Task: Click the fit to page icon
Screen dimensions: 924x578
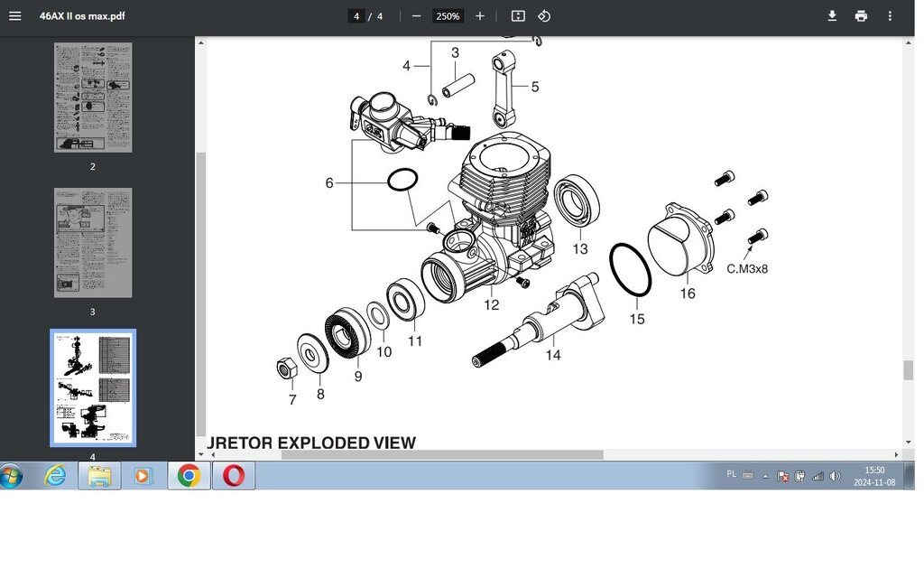Action: [518, 16]
